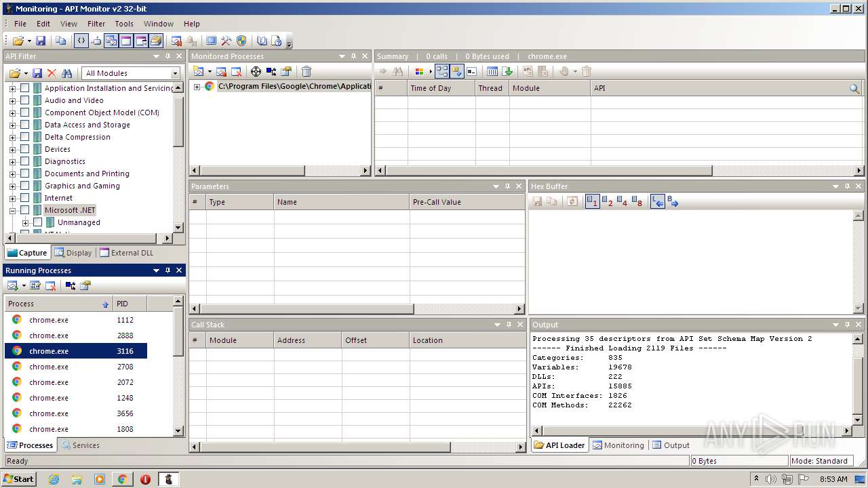Click the crosshair target process icon
Image resolution: width=868 pixels, height=488 pixels.
click(256, 71)
